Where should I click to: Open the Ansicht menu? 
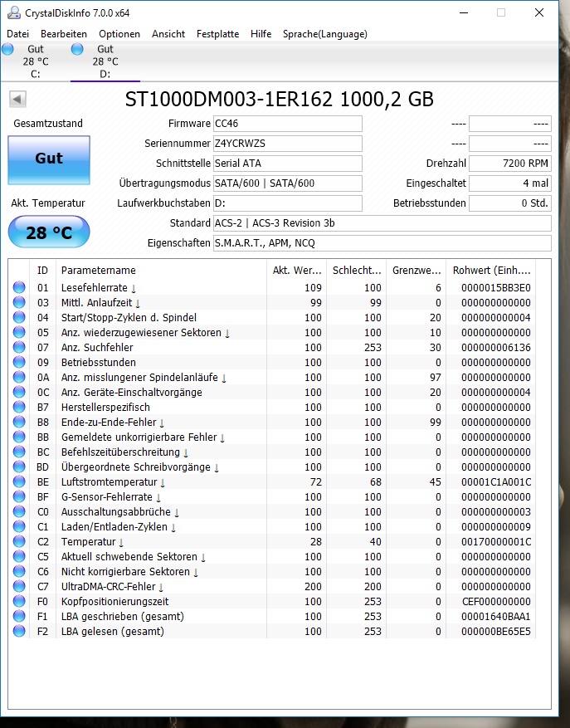(x=168, y=34)
